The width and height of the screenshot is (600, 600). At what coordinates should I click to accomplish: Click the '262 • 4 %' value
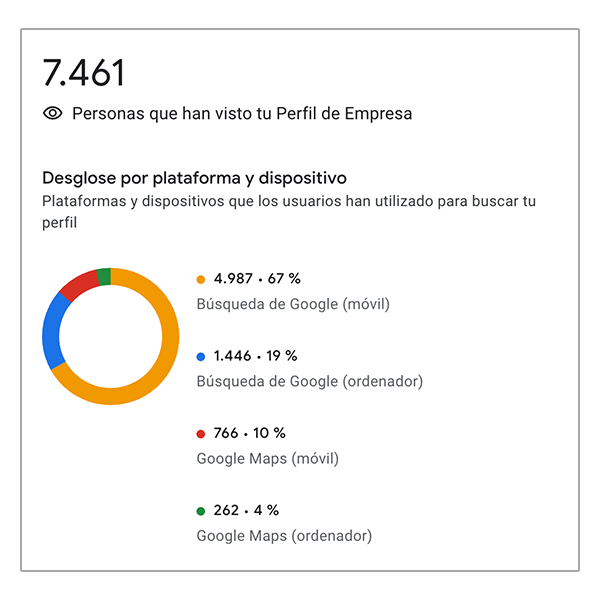246,510
